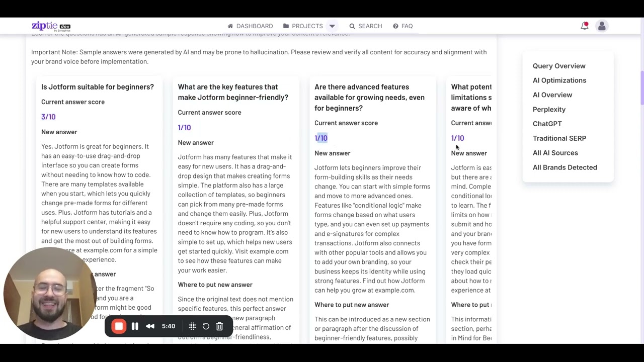Click 'Current answer score' in first card

click(73, 102)
